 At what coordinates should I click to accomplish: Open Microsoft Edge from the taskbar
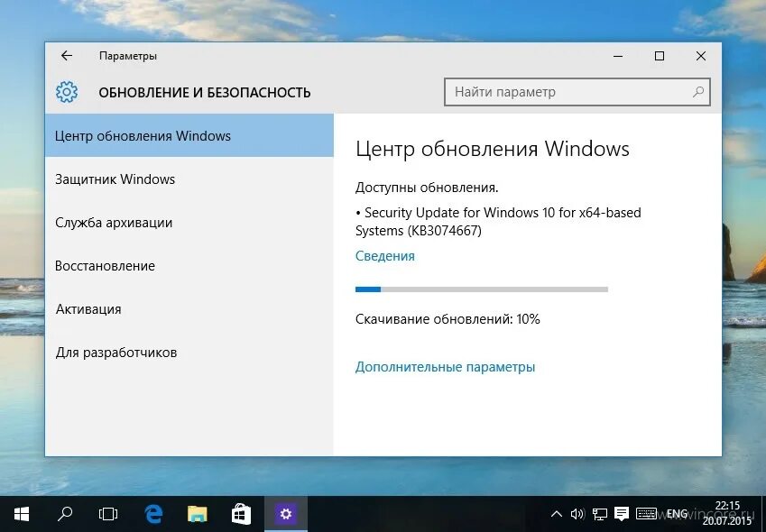coord(153,513)
